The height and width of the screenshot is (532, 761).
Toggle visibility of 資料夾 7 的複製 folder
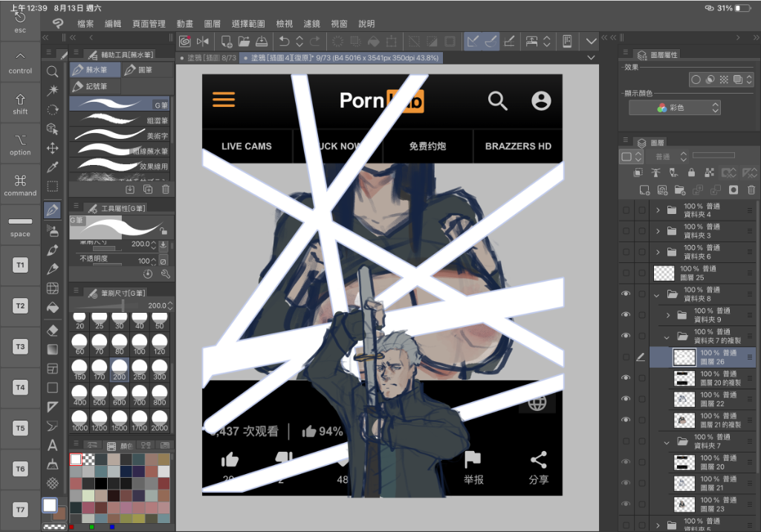(x=626, y=335)
